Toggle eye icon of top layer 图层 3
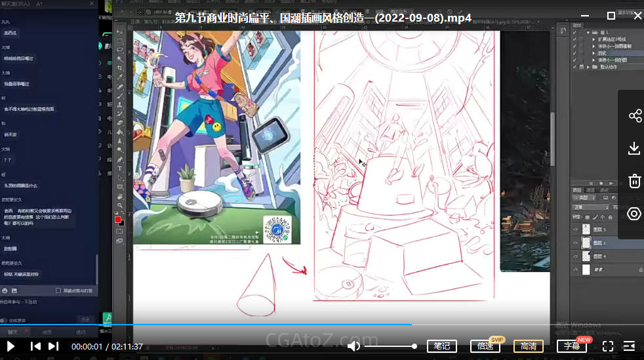Viewport: 644px width, 360px height. click(576, 230)
